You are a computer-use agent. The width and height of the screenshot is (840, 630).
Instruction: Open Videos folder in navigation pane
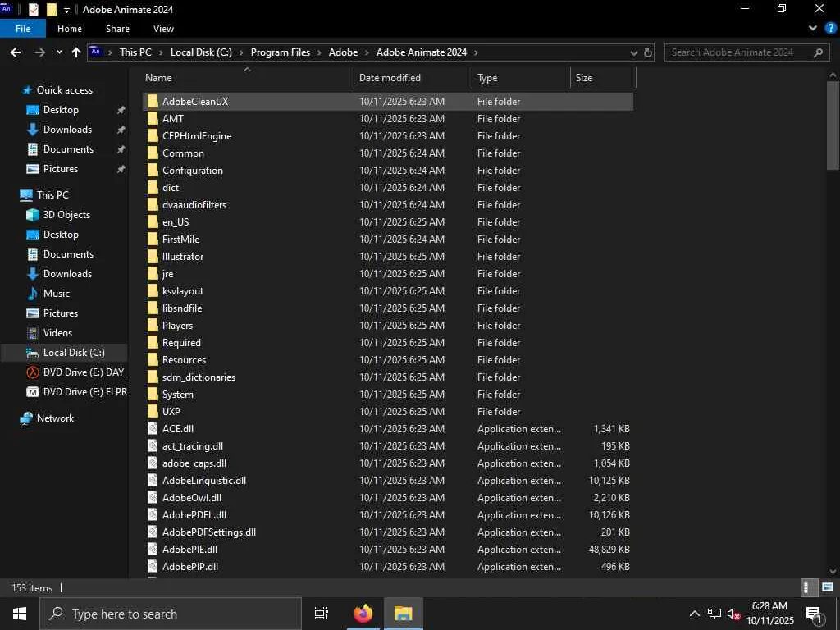(x=57, y=333)
